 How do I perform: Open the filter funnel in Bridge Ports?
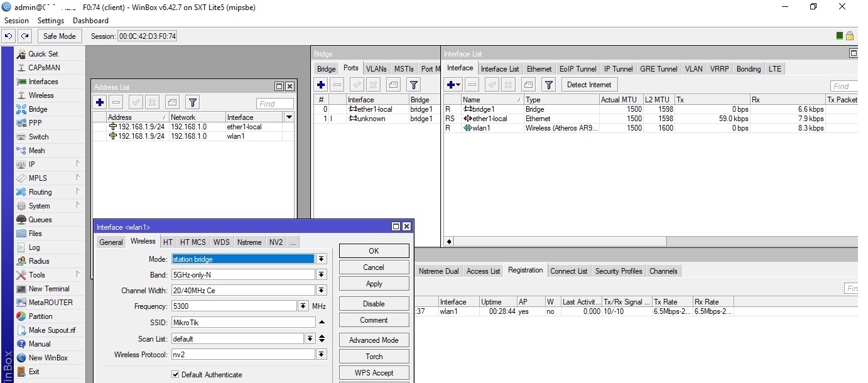(x=413, y=85)
